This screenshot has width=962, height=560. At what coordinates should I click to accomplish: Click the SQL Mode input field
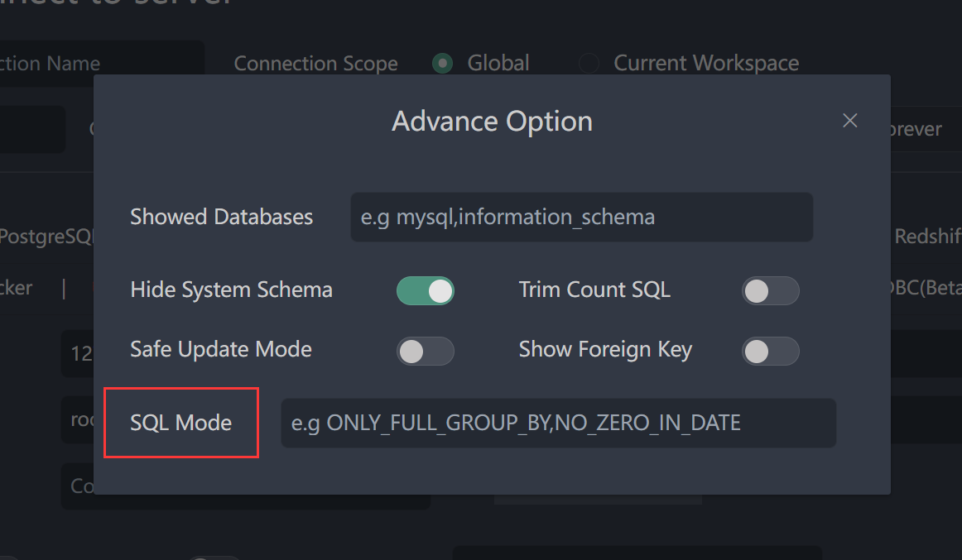pos(558,422)
